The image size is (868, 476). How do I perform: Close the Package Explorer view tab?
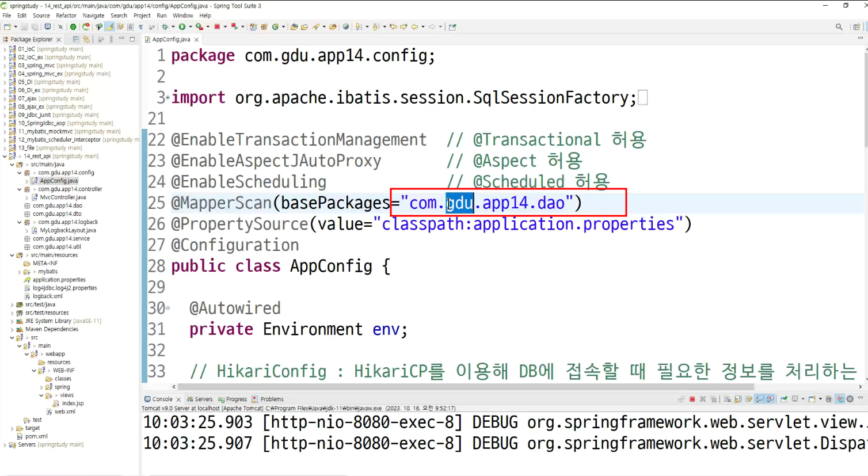click(59, 40)
